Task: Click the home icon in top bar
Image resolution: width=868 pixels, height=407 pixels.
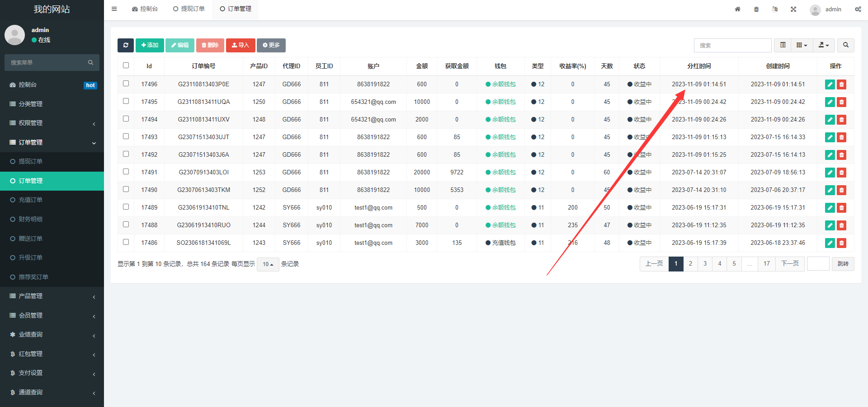Action: tap(737, 9)
